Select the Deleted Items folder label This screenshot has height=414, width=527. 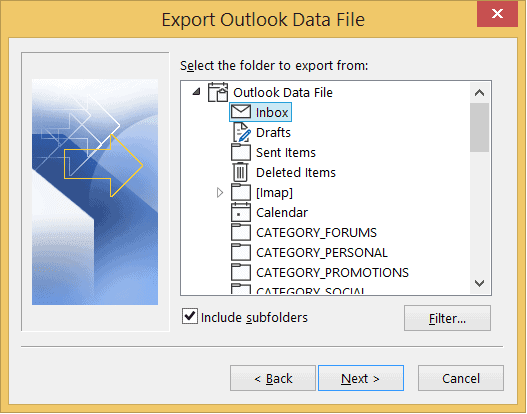click(296, 172)
